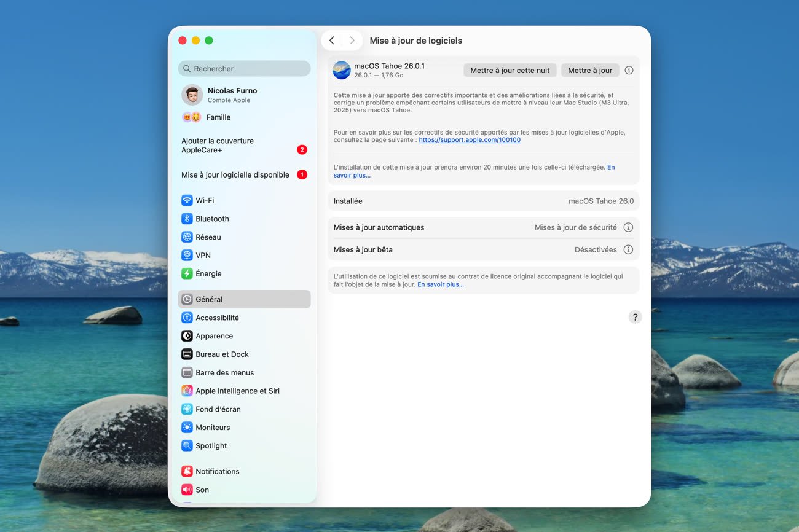Image resolution: width=799 pixels, height=532 pixels.
Task: Click the macOS Tahoe update icon
Action: pyautogui.click(x=342, y=70)
